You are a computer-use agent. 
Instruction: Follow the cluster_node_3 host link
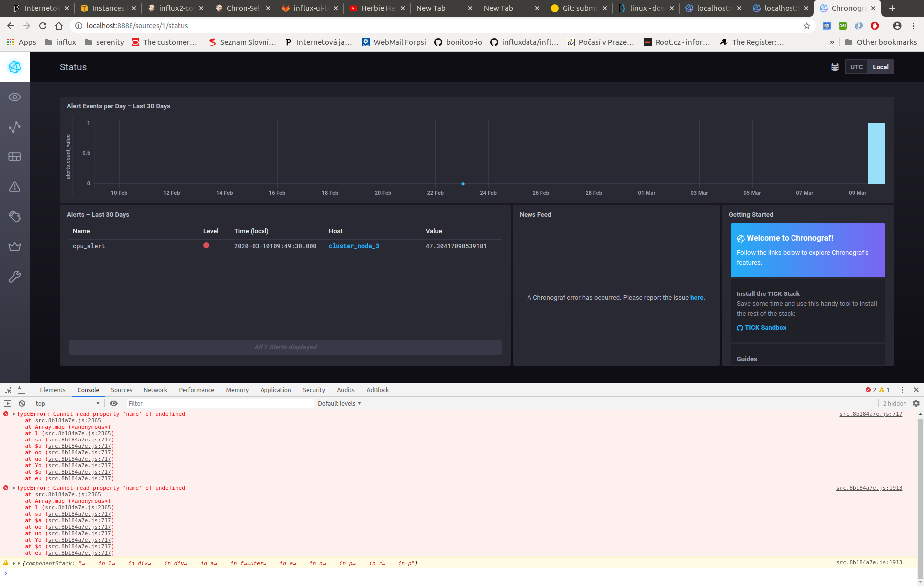tap(354, 246)
